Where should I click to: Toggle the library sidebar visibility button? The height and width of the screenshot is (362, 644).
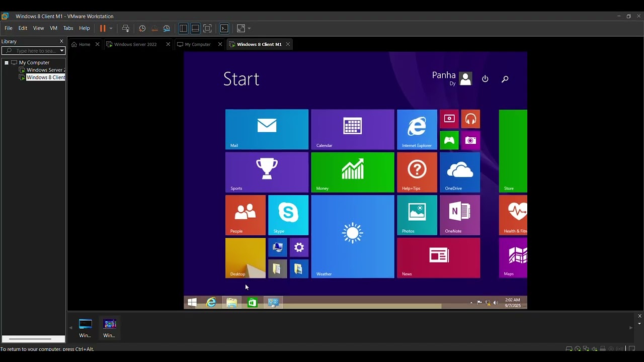coord(183,28)
